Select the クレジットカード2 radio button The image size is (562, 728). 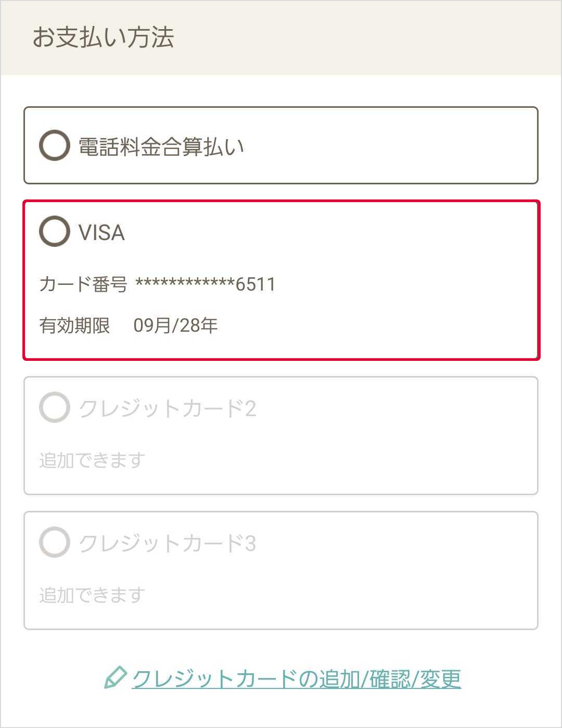[x=55, y=407]
